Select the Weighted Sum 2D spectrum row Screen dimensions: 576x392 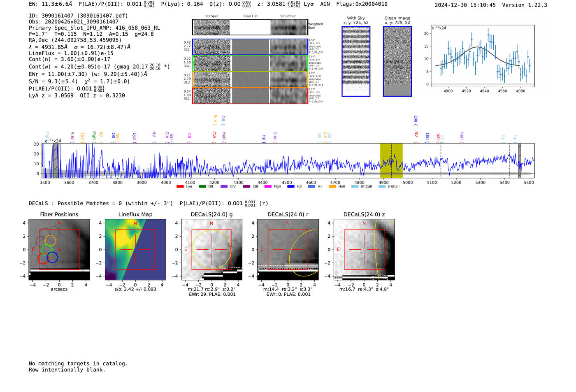250,27
